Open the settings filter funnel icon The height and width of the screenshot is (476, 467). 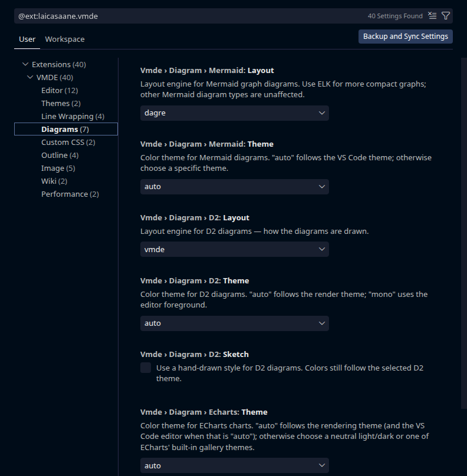445,15
